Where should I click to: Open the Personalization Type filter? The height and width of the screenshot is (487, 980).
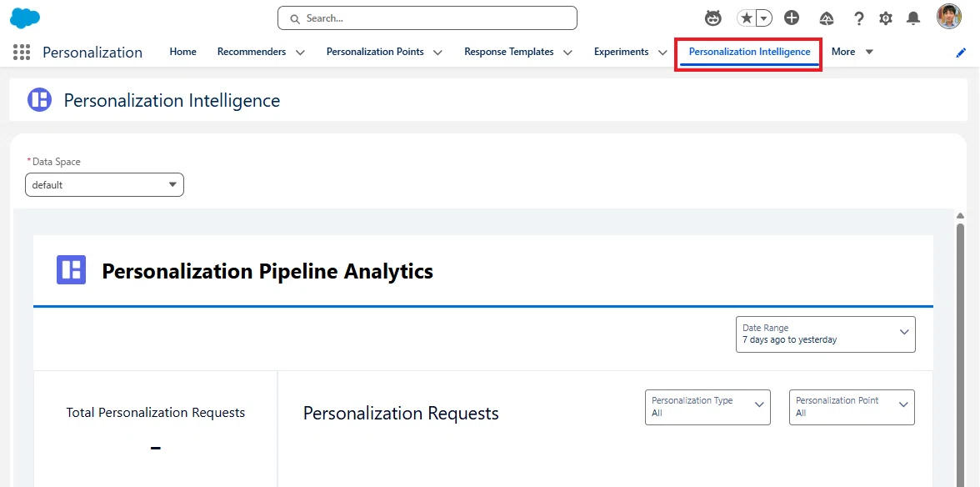tap(707, 407)
